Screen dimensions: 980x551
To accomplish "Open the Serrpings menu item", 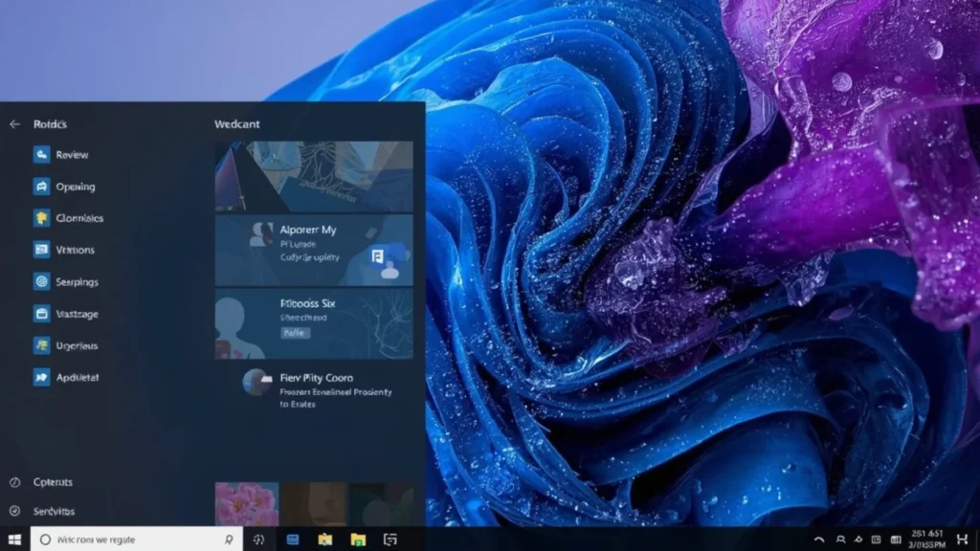I will [x=77, y=282].
